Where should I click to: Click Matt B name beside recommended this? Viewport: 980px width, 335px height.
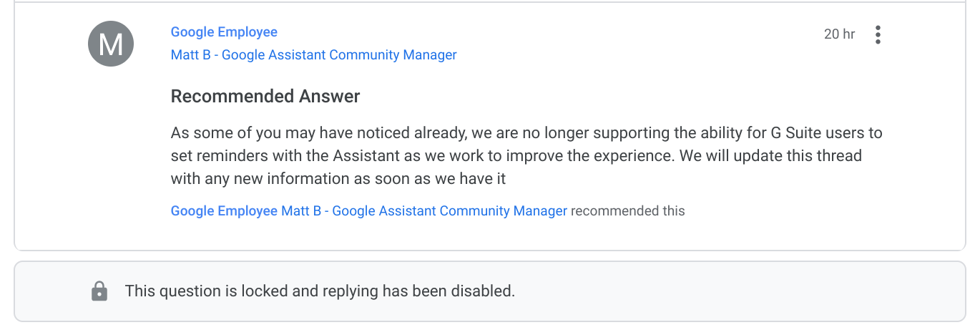[424, 211]
